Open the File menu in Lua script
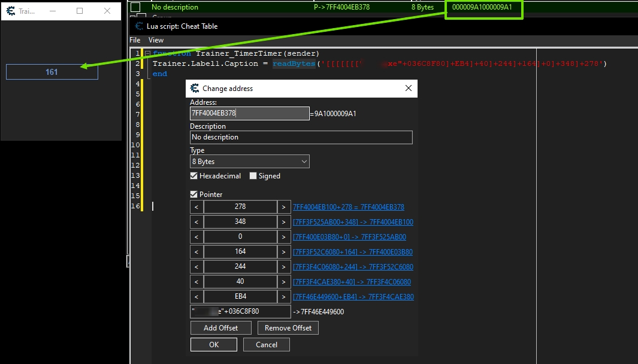Screen dimensions: 638x364 [x=135, y=40]
